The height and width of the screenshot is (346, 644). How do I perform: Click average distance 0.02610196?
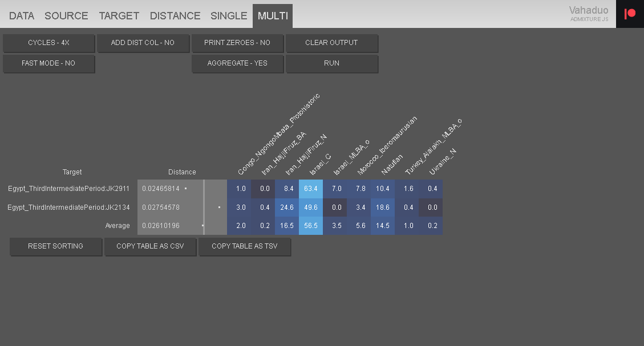tap(161, 226)
